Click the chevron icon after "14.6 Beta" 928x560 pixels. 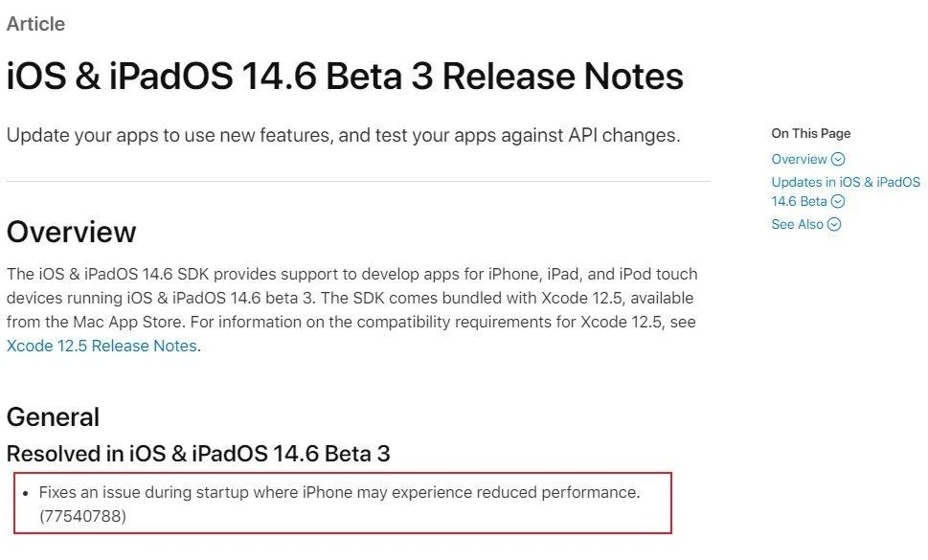pyautogui.click(x=838, y=202)
